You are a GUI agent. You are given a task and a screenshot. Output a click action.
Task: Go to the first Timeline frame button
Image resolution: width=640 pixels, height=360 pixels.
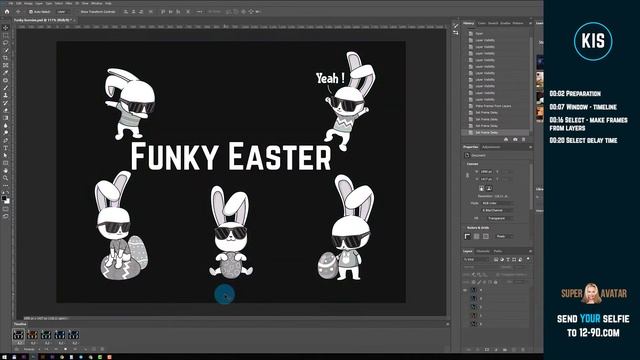pyautogui.click(x=47, y=349)
